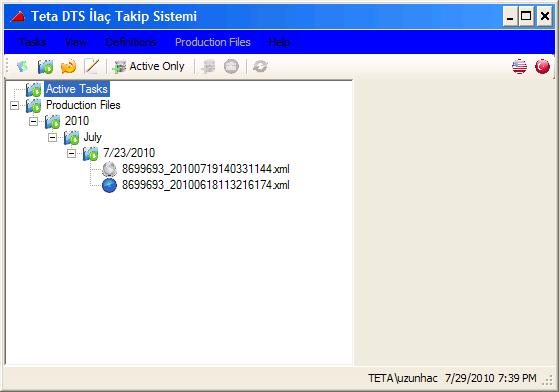The width and height of the screenshot is (559, 392).
Task: Click the Production Files folder icon
Action: click(34, 105)
